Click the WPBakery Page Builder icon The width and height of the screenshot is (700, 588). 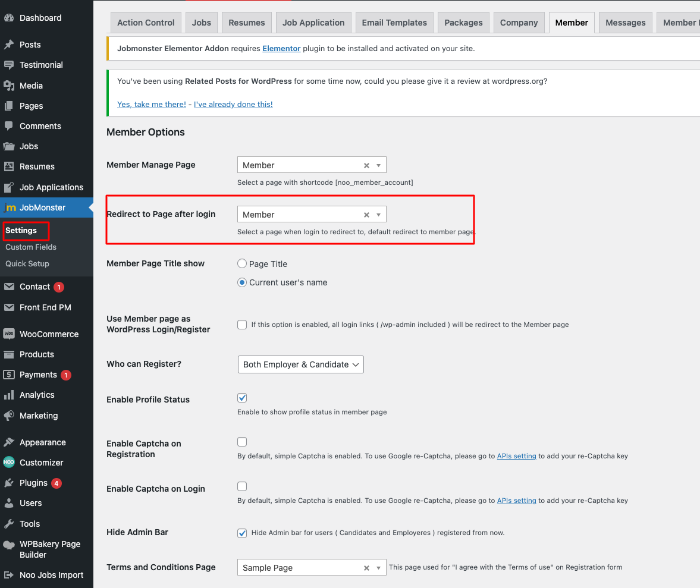tap(9, 544)
